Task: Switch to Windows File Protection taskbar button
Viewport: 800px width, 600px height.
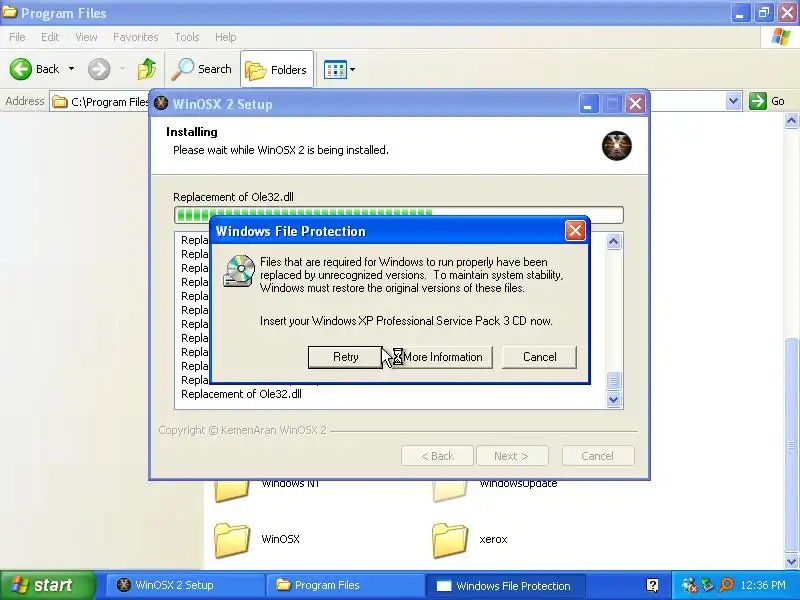Action: (x=505, y=585)
